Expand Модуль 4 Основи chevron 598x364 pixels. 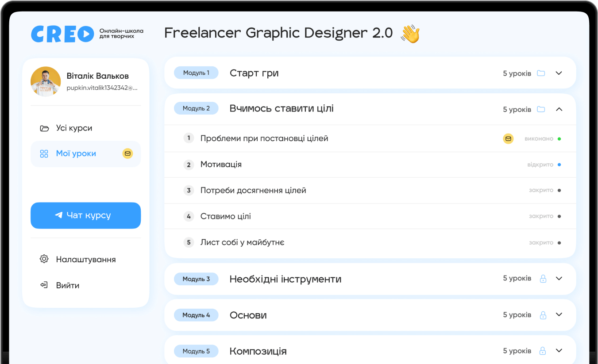pyautogui.click(x=559, y=315)
